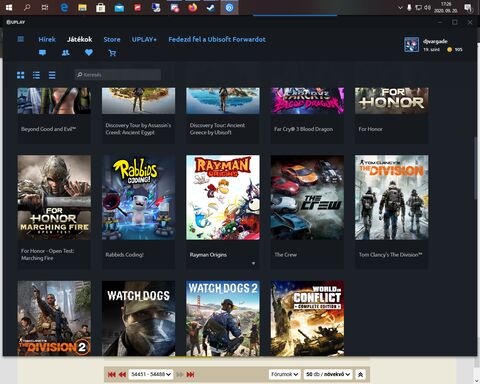Open the Fórumok dropdown

point(285,374)
